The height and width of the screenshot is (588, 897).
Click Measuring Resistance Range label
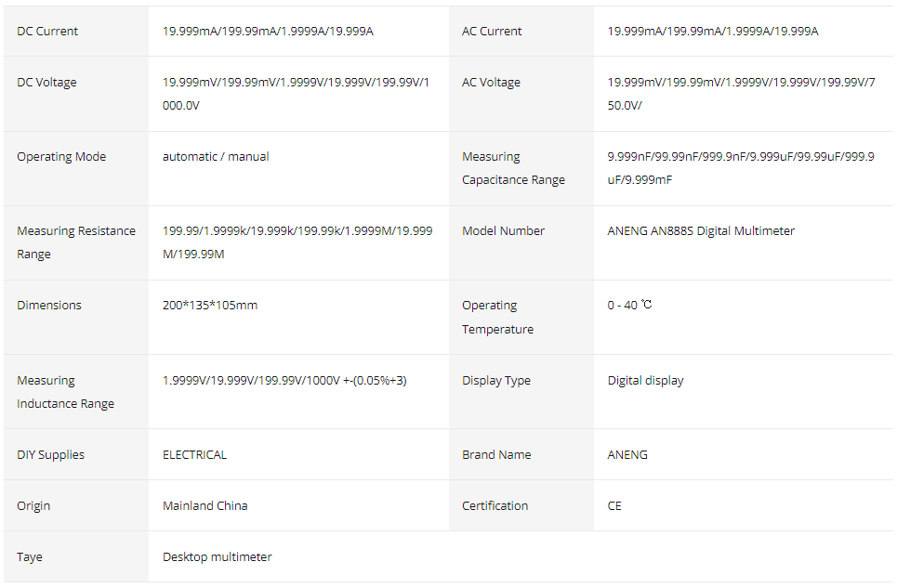pos(76,242)
